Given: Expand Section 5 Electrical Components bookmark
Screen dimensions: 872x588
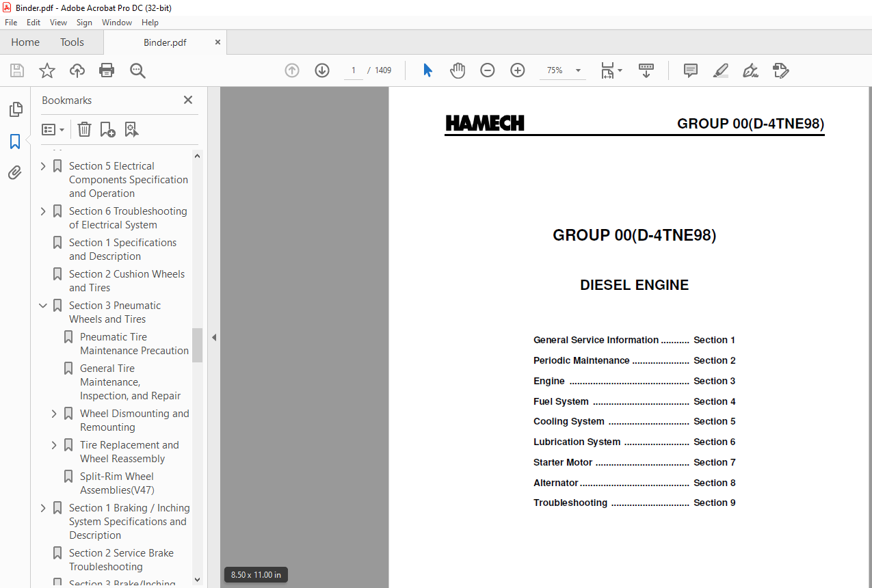Looking at the screenshot, I should pos(43,166).
